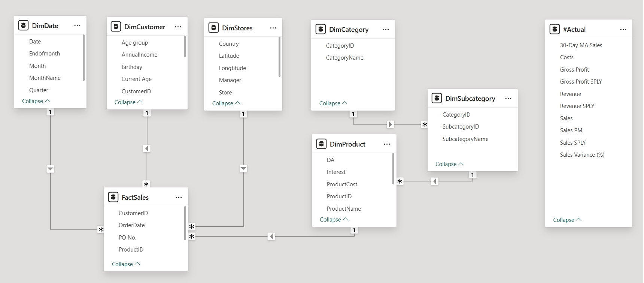644x283 pixels.
Task: Click the DimCustomer table icon
Action: pyautogui.click(x=116, y=27)
